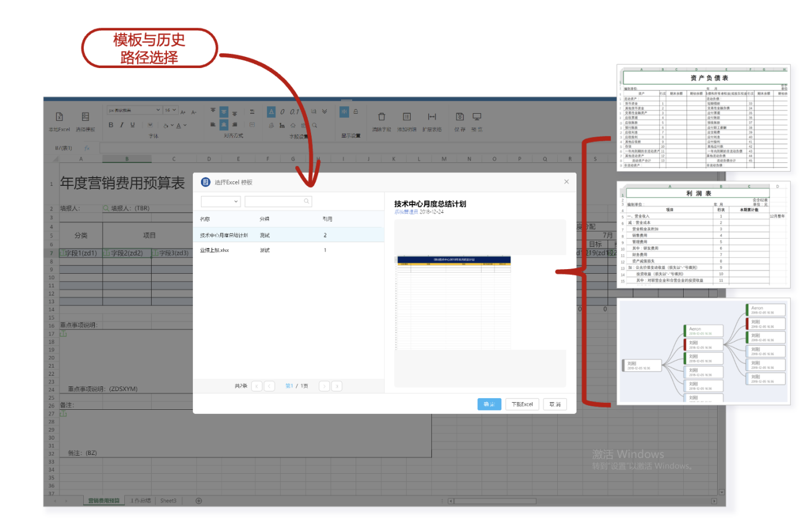Click the 扩展表格 icon

(432, 117)
